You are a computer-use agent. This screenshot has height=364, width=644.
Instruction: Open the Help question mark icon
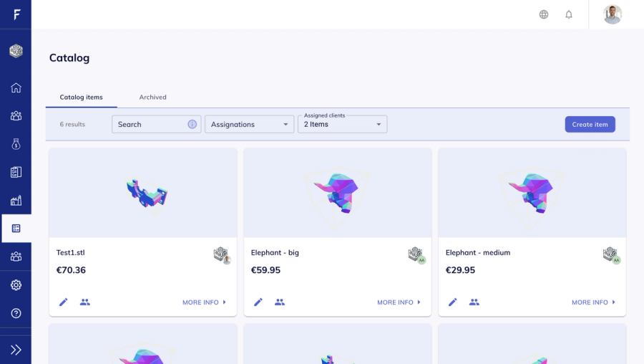point(16,313)
